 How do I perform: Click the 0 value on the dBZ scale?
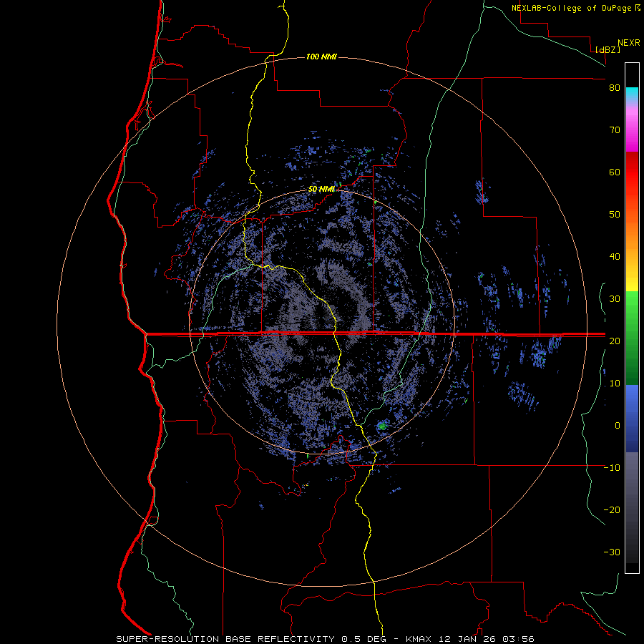pos(618,426)
